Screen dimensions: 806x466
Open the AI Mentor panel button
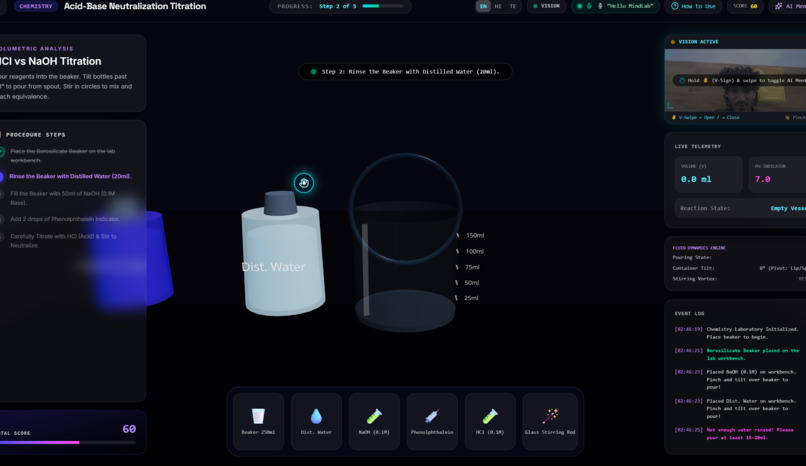(789, 6)
